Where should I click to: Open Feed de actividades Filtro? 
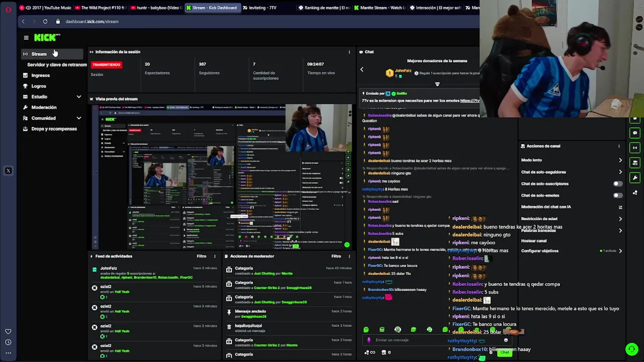click(x=201, y=256)
